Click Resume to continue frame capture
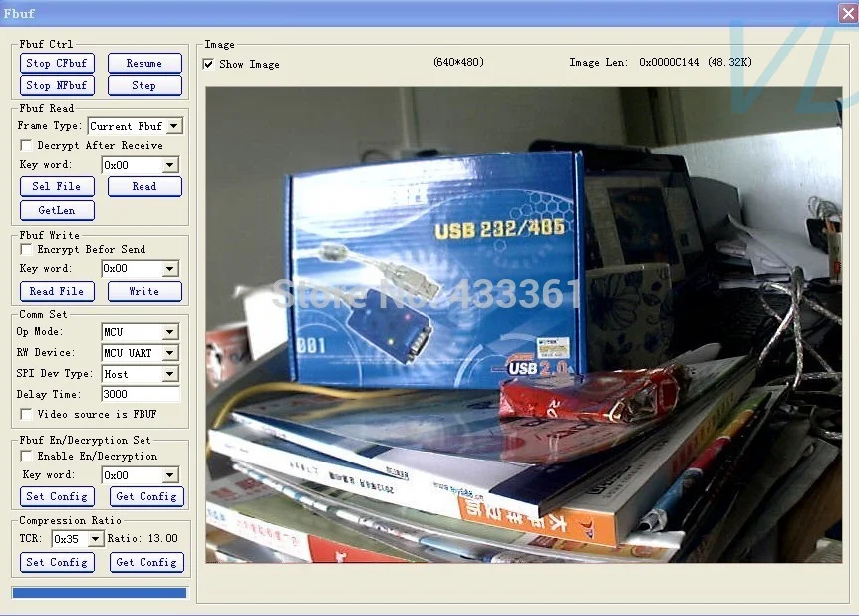859x616 pixels. click(x=144, y=62)
